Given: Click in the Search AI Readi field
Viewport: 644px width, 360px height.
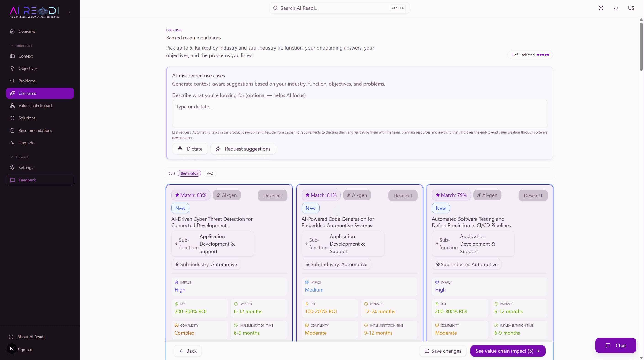Looking at the screenshot, I should (339, 8).
